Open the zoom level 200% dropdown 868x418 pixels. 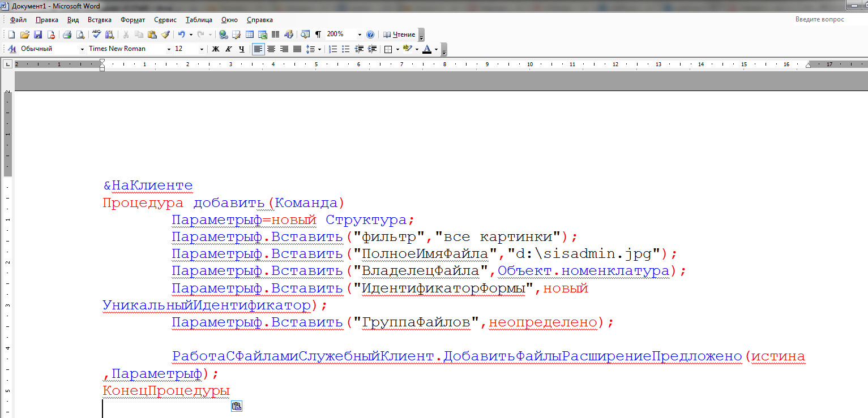coord(360,35)
